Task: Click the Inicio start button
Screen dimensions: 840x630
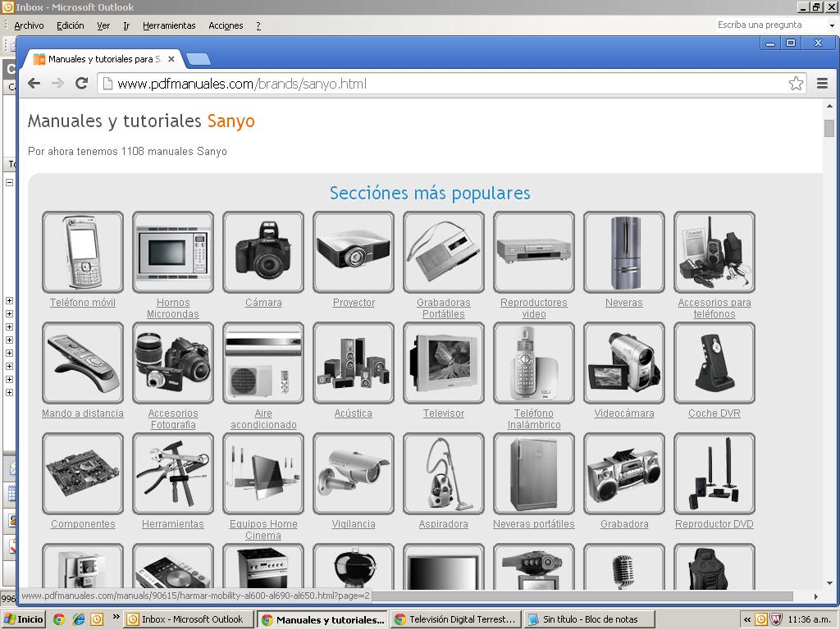Action: point(24,619)
